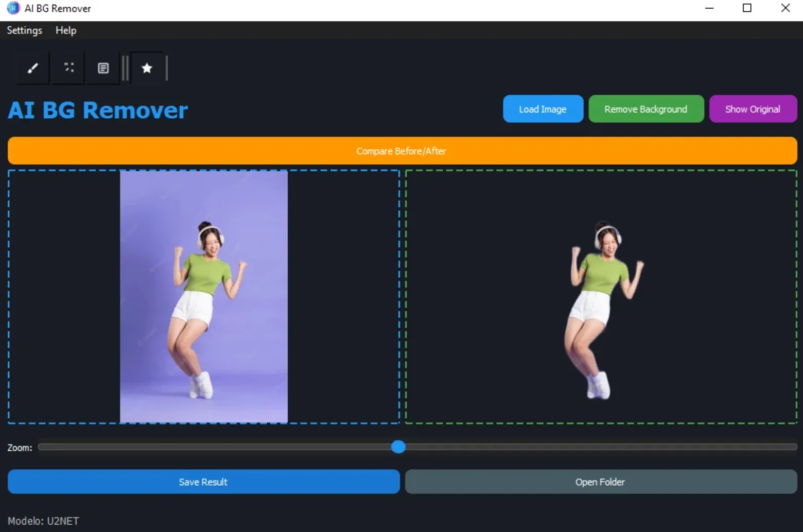Start processing with Remove Background button
Viewport: 803px width, 532px height.
(x=645, y=109)
